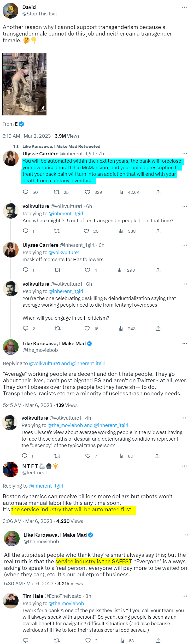The width and height of the screenshot is (193, 644).
Task: Open Like Kurosawa's avatar on service industry tweet
Action: (x=12, y=538)
